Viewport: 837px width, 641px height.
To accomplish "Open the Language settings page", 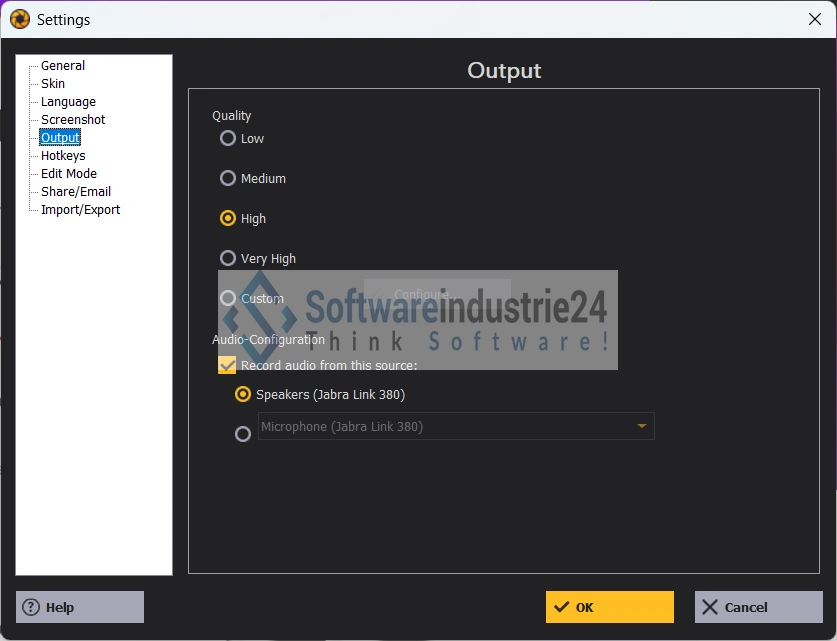I will [x=68, y=102].
